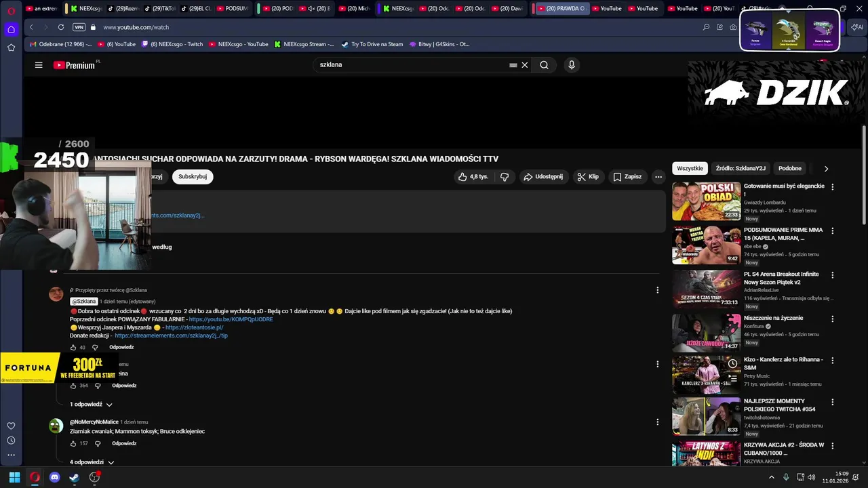Dislike the NoMercyNoMalice comment
The width and height of the screenshot is (868, 488).
(x=98, y=443)
